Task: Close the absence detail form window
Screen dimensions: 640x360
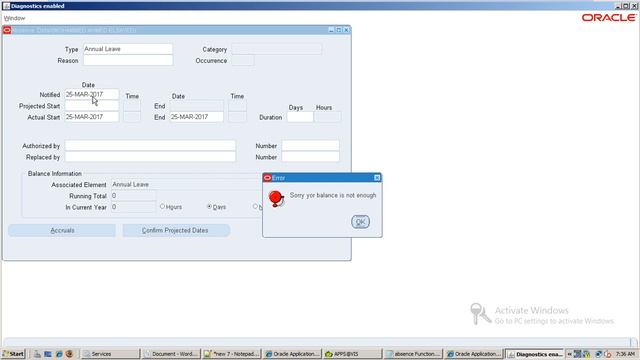Action: coord(346,30)
